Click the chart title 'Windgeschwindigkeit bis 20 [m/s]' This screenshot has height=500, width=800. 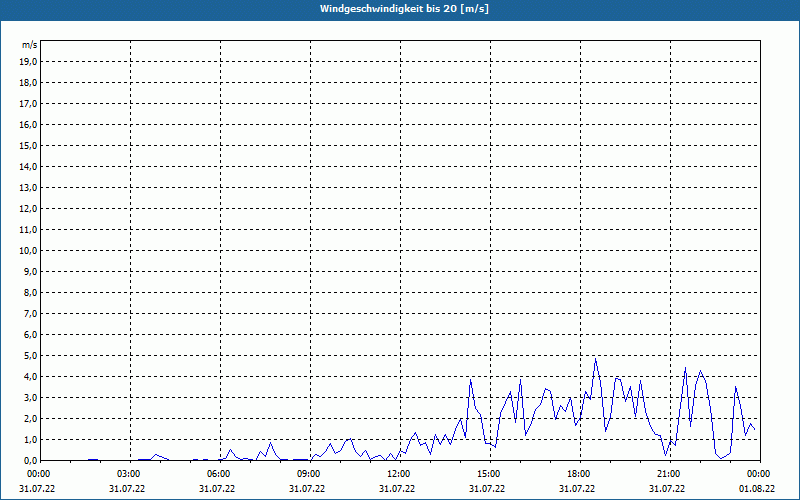click(x=404, y=9)
